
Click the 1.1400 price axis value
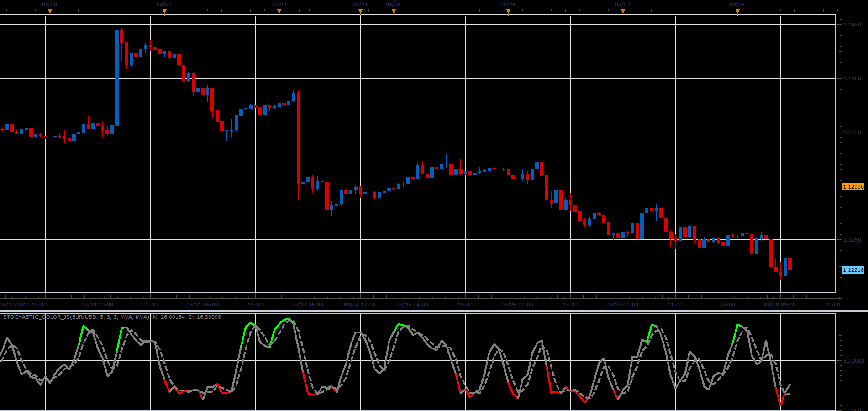(x=852, y=79)
